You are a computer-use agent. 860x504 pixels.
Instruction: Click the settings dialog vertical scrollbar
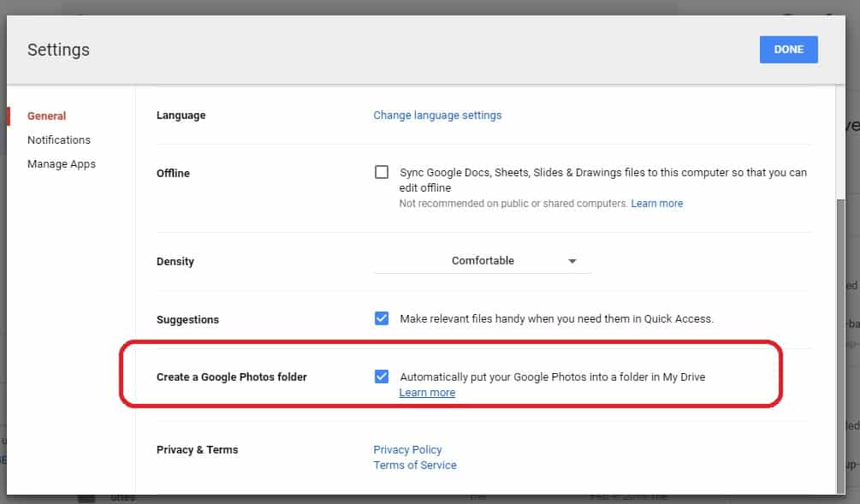[x=840, y=346]
